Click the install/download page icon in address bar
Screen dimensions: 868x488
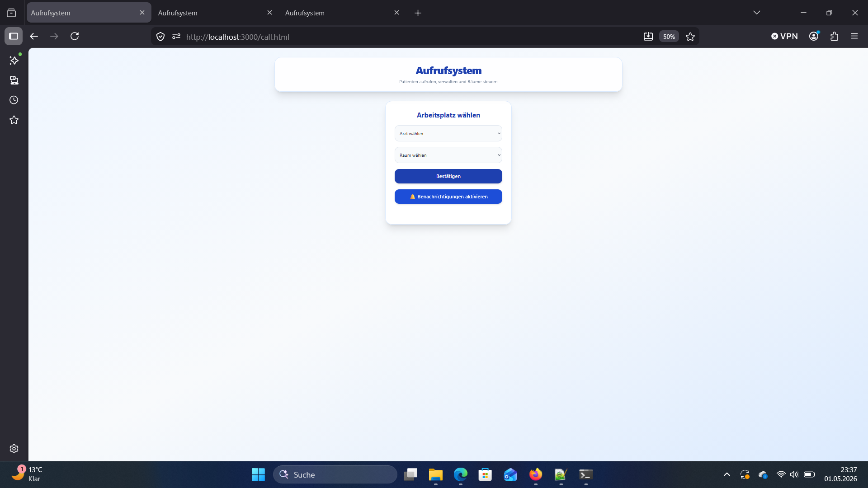648,37
